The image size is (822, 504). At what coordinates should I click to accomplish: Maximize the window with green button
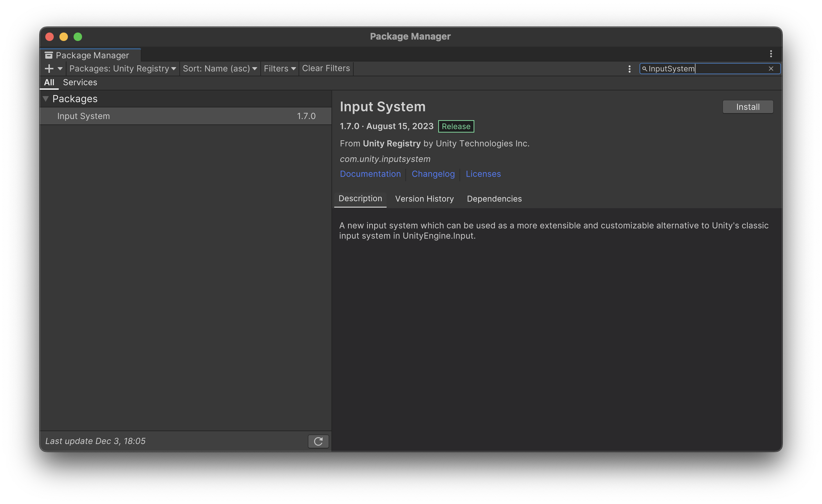coord(78,37)
